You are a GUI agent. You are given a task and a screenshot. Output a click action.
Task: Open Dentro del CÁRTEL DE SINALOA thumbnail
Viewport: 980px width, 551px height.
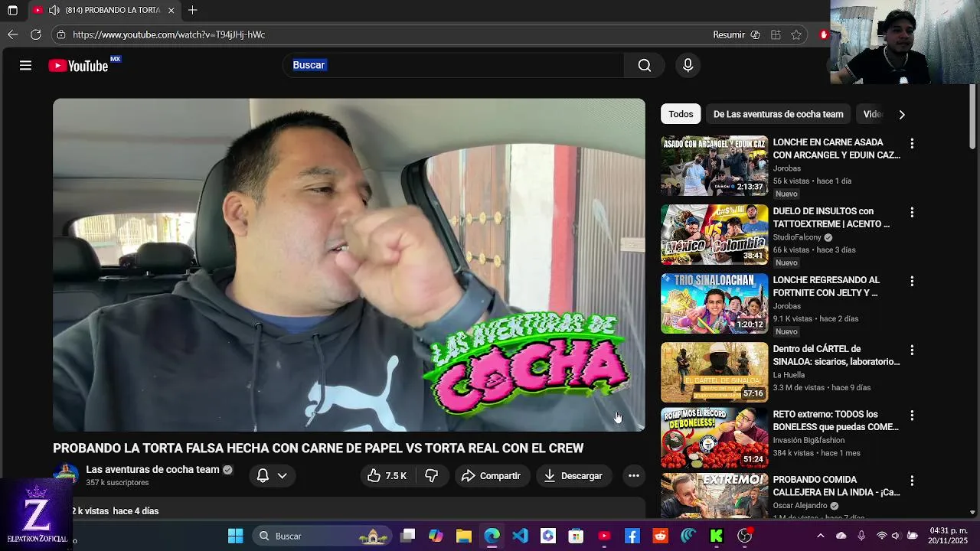point(714,373)
